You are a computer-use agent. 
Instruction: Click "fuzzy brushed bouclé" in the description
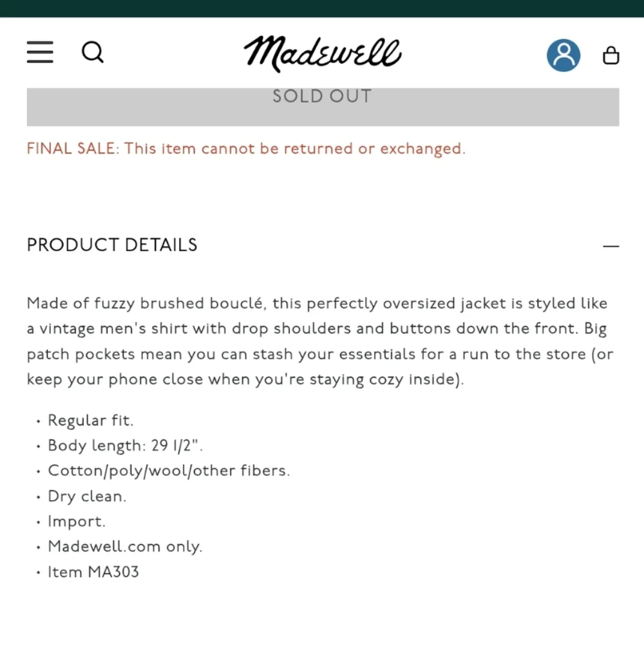(165, 304)
